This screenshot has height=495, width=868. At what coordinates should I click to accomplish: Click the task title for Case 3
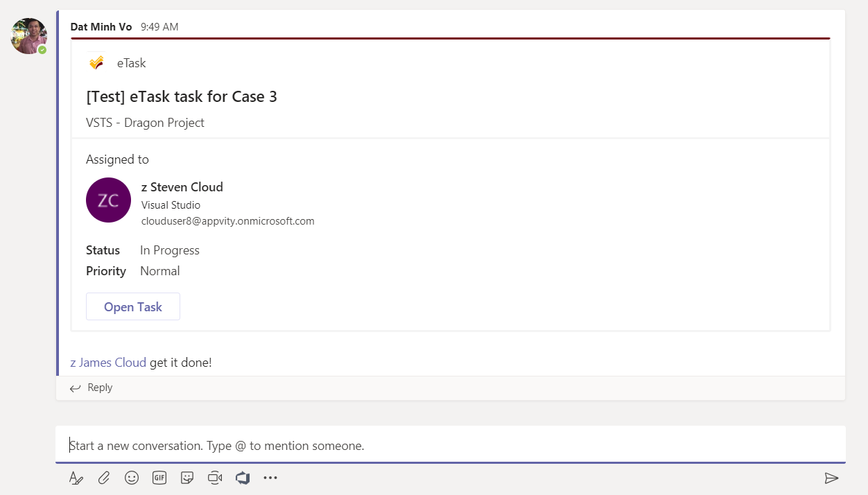182,96
